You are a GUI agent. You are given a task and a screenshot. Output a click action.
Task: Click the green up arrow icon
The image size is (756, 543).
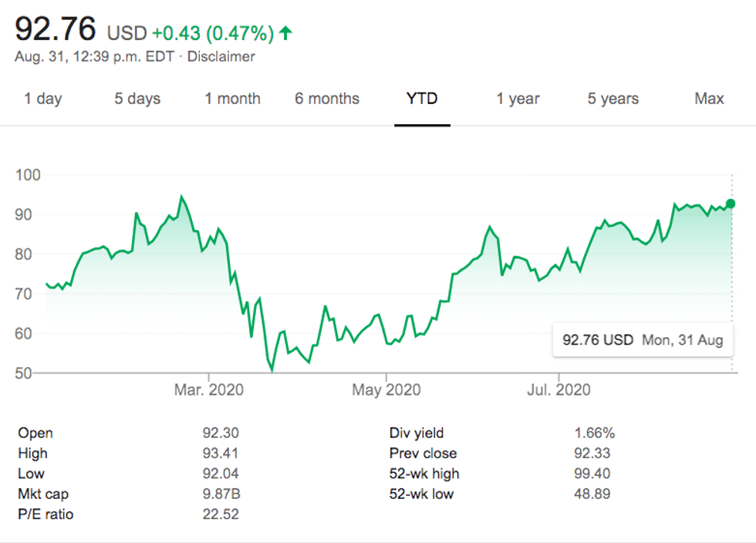pyautogui.click(x=286, y=33)
